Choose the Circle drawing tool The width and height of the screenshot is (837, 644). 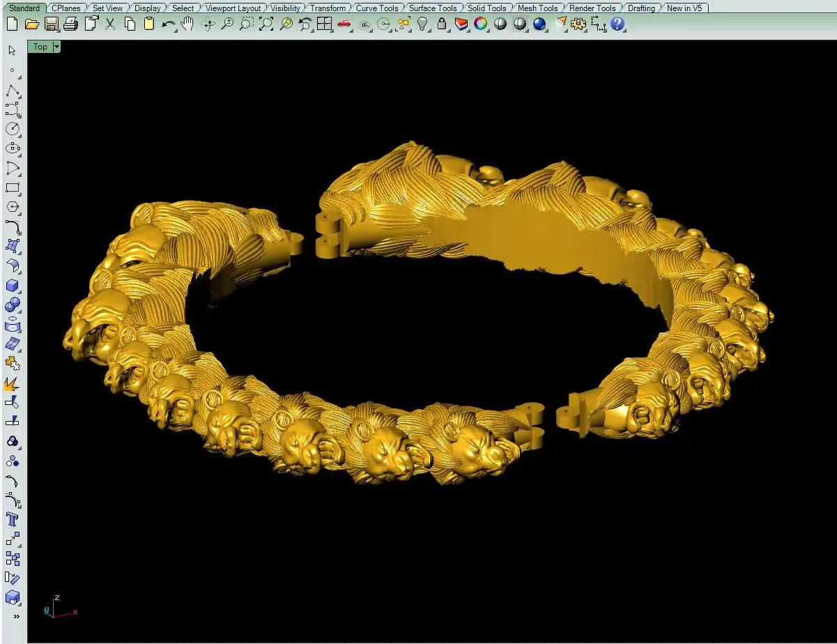pyautogui.click(x=13, y=129)
